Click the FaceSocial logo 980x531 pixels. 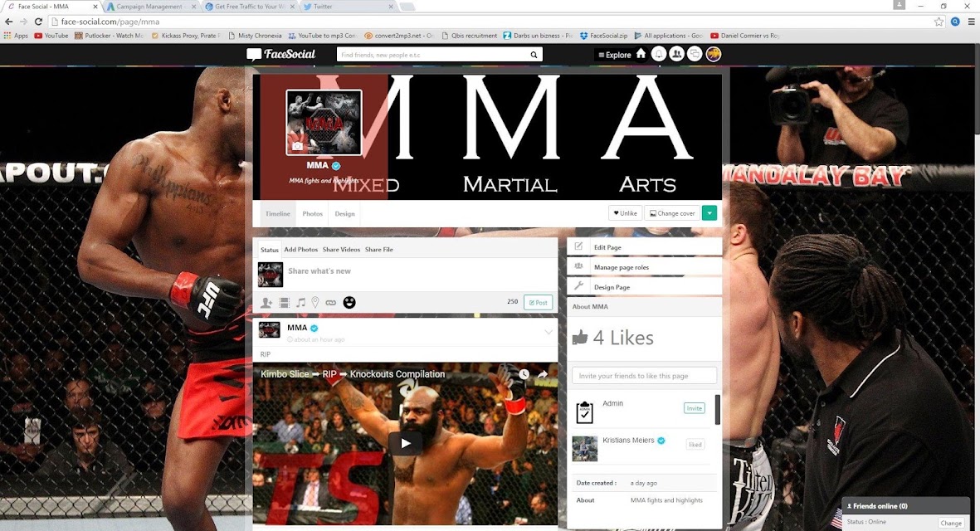point(281,55)
